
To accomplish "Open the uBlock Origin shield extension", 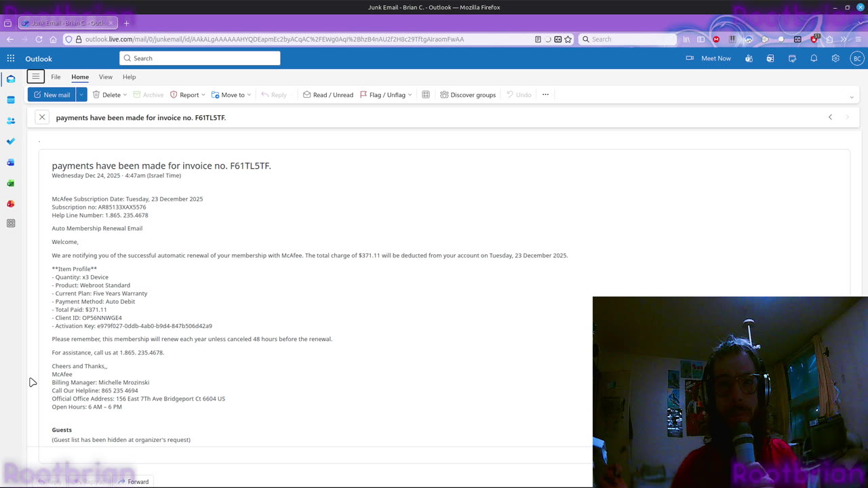I will (814, 39).
